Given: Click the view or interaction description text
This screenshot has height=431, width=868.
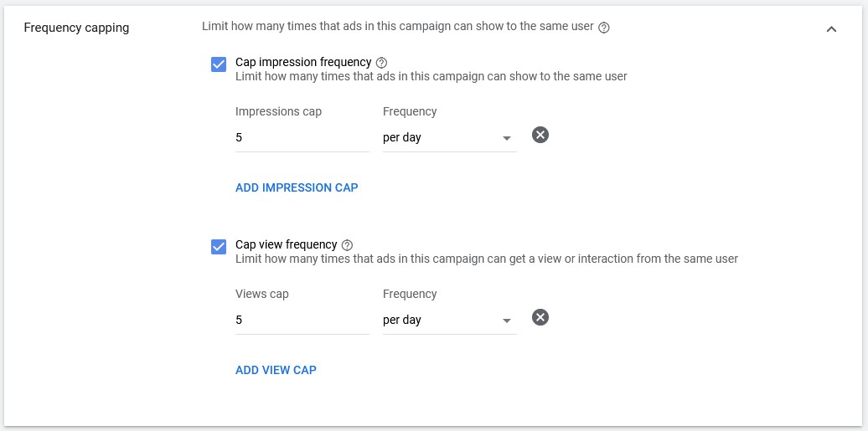Looking at the screenshot, I should (x=486, y=259).
